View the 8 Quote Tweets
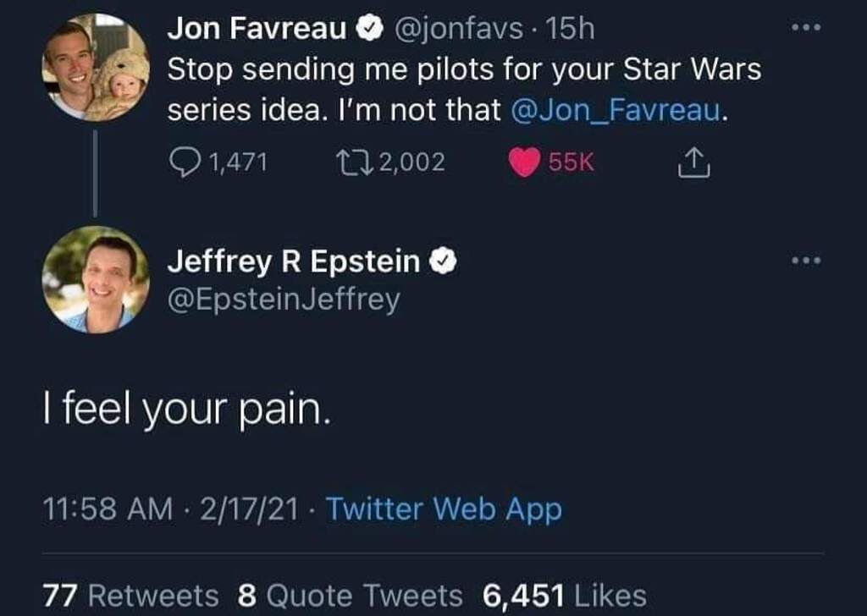 (351, 596)
